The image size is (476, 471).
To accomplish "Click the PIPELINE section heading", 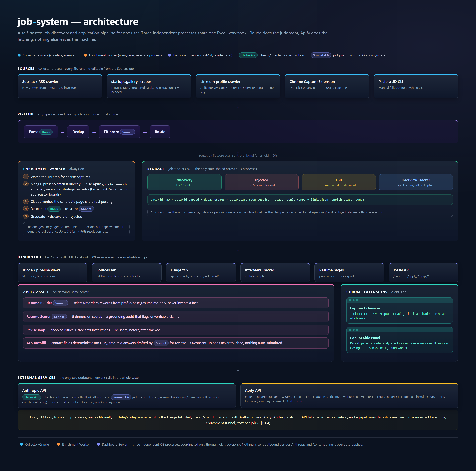I will coord(26,114).
